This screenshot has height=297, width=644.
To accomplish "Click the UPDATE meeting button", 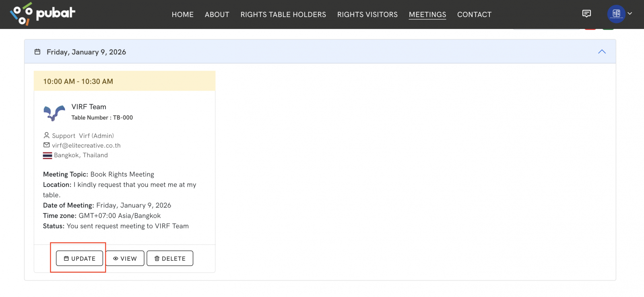I will coord(79,258).
